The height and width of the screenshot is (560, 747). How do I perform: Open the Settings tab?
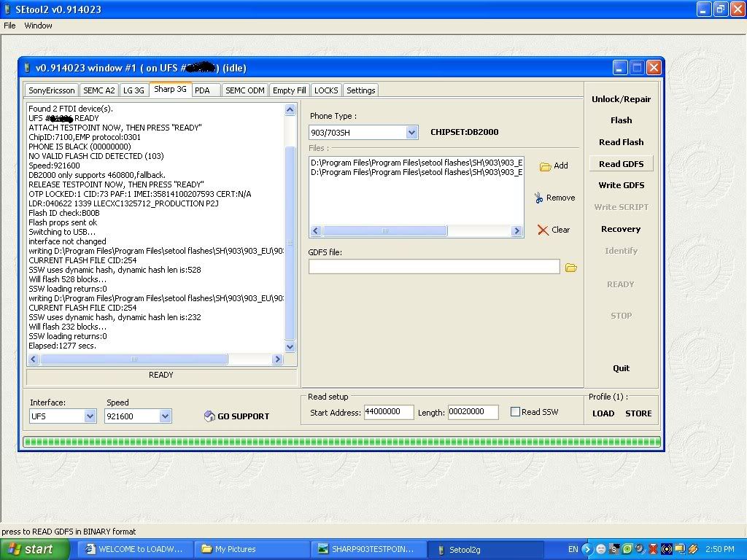[x=360, y=90]
